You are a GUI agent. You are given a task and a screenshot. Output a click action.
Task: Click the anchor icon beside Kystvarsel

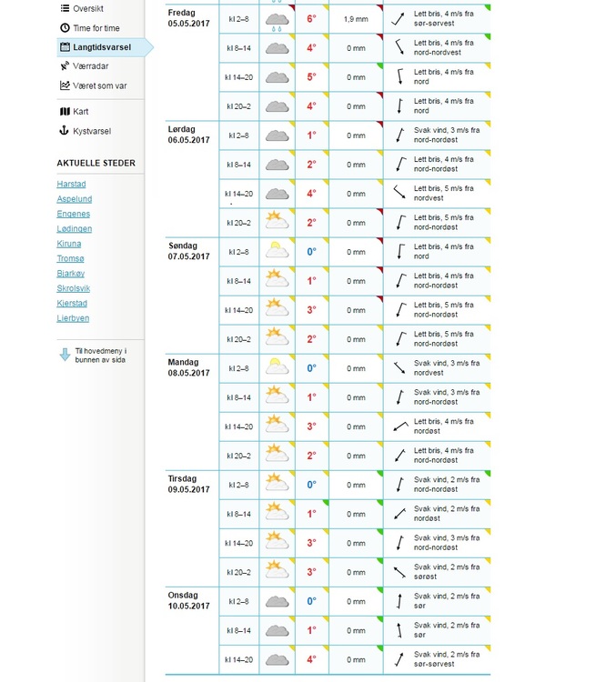click(x=65, y=130)
